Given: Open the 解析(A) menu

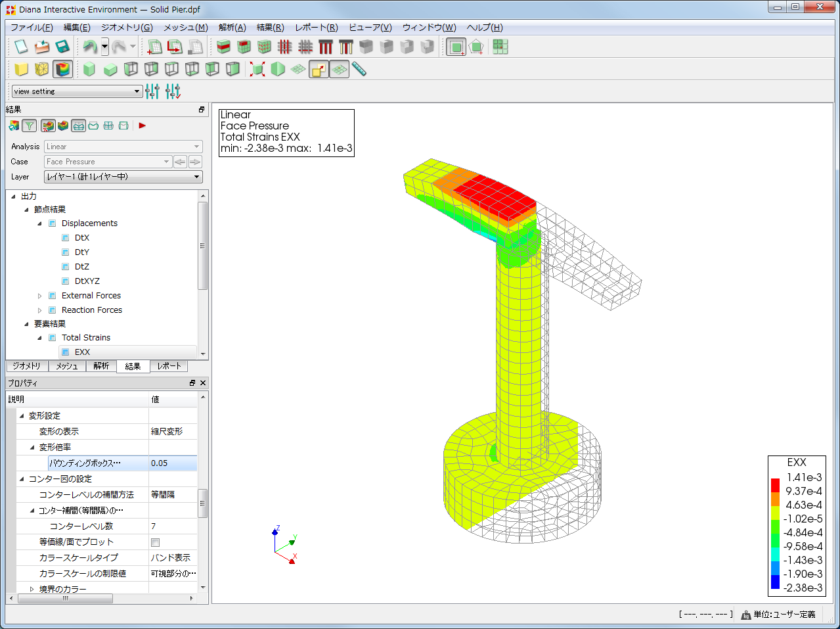Looking at the screenshot, I should [232, 27].
